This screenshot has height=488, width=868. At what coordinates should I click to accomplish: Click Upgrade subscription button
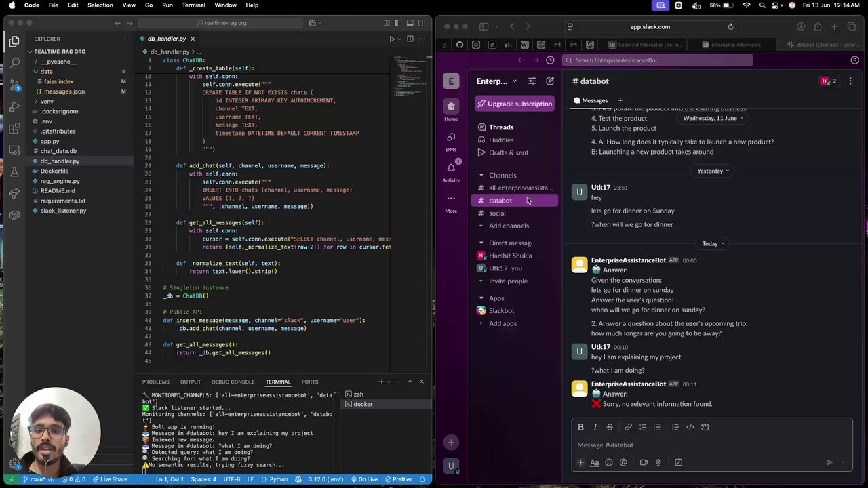point(514,104)
